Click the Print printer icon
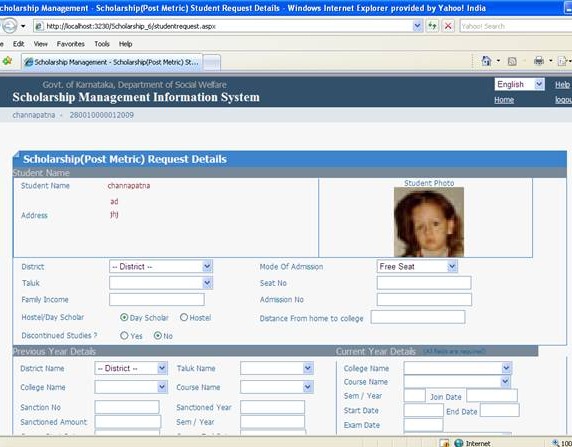Viewport: 572px width, 447px height. point(539,61)
